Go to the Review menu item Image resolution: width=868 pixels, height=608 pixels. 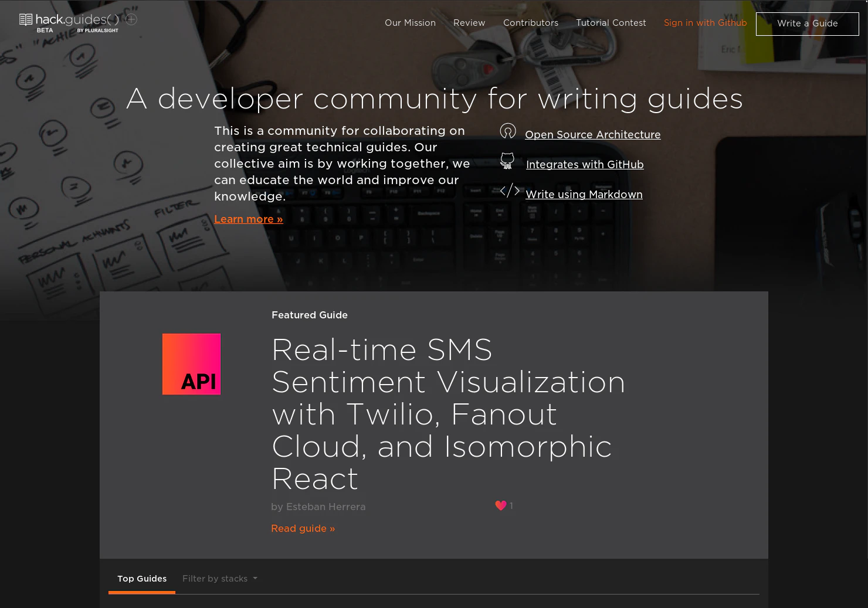pyautogui.click(x=469, y=23)
